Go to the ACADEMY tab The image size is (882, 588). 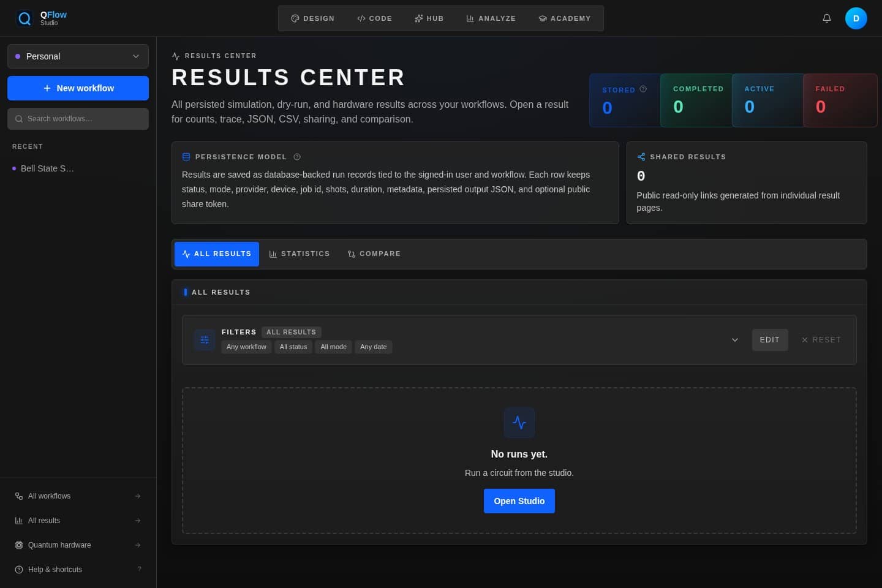pos(565,18)
